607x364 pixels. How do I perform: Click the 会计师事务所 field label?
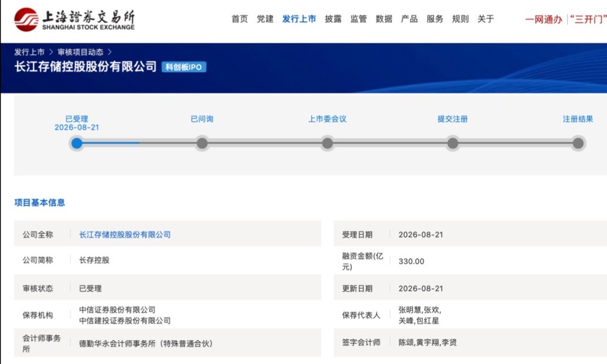click(42, 343)
